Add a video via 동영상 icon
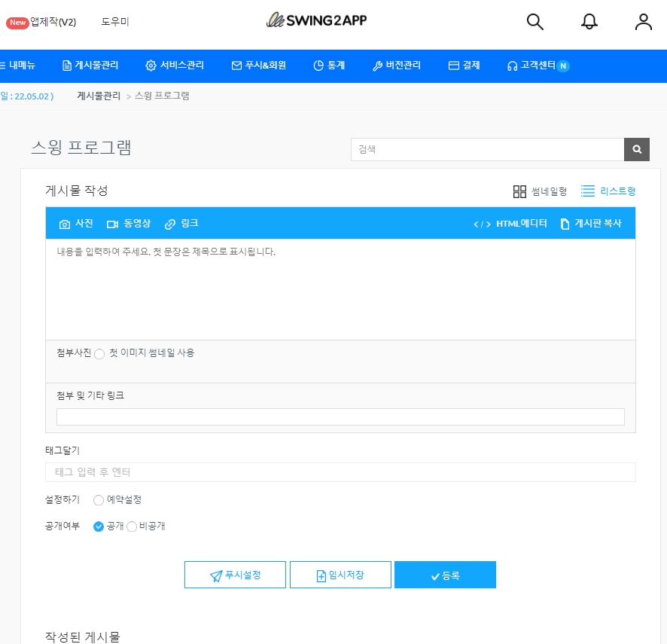667x644 pixels. coord(129,224)
